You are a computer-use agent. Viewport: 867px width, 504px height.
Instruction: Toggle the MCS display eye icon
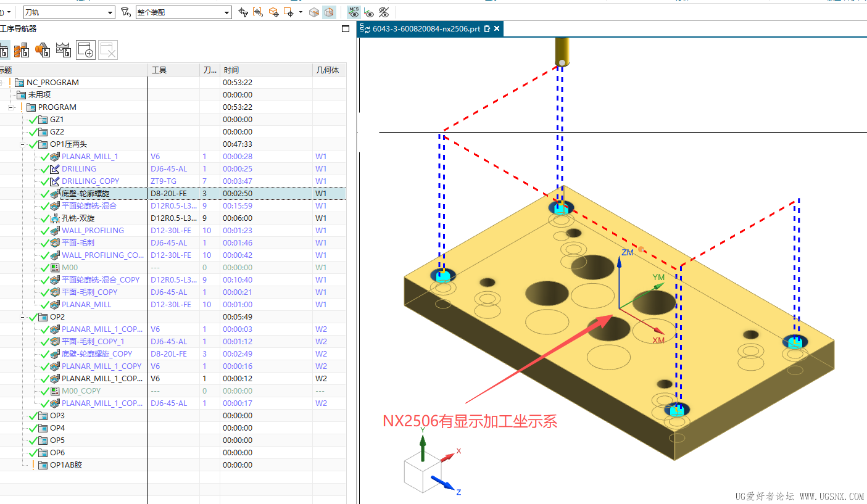pyautogui.click(x=354, y=12)
